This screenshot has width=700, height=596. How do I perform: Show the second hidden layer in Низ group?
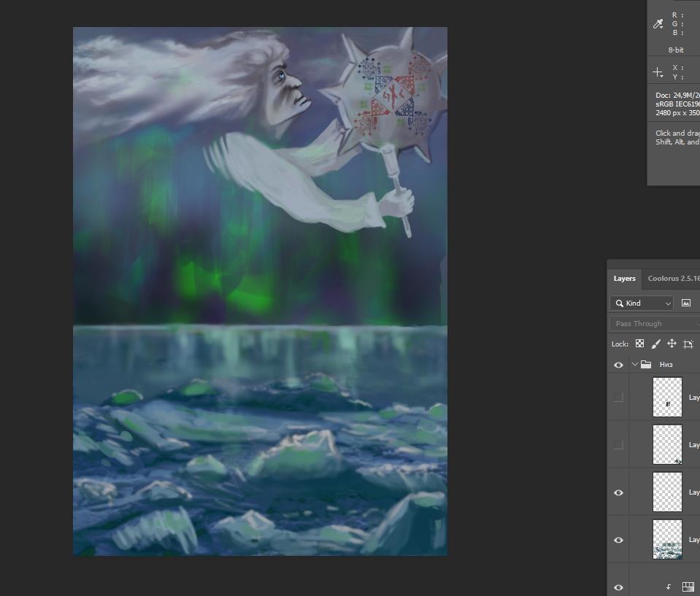point(618,444)
